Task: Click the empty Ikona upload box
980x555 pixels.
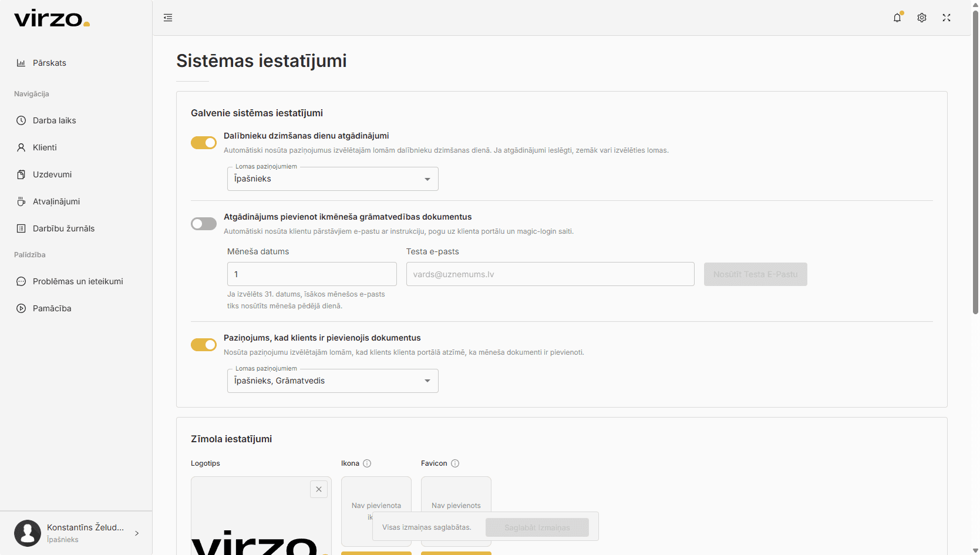Action: 376,511
